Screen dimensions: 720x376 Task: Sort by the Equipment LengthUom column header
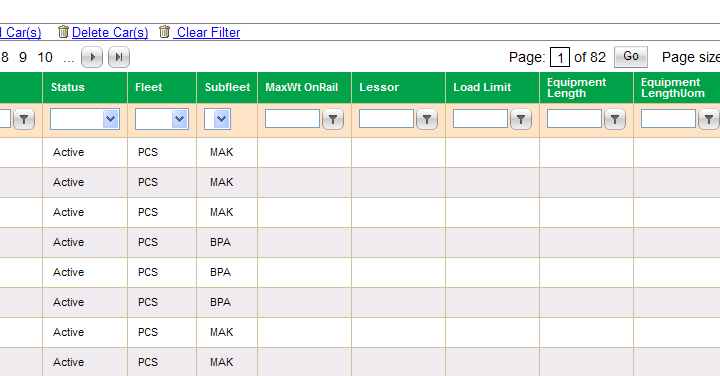coord(673,88)
